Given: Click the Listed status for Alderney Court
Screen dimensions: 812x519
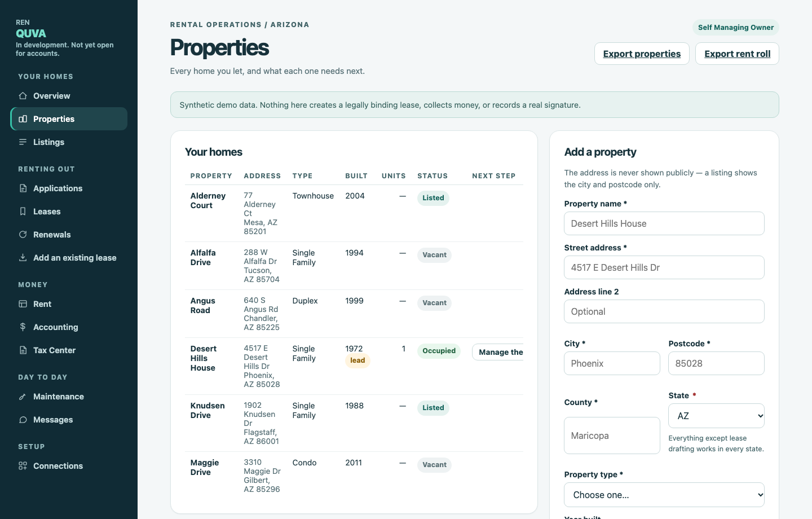Looking at the screenshot, I should pos(433,198).
